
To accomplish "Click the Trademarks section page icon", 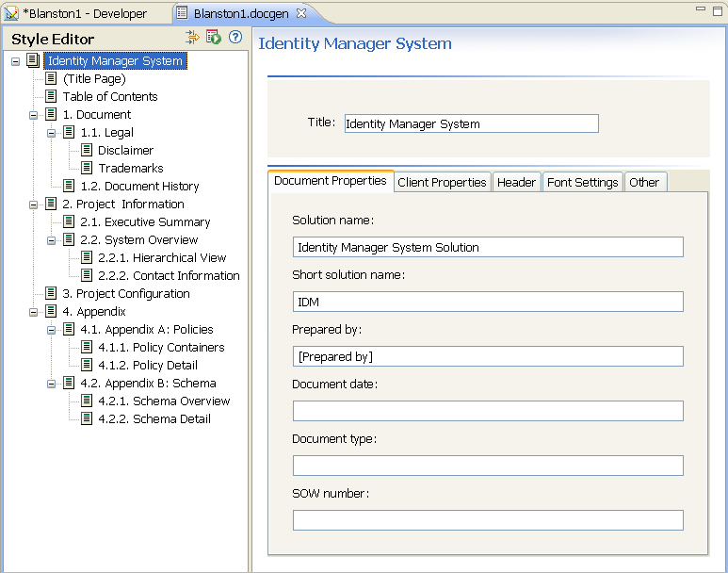I will (87, 169).
